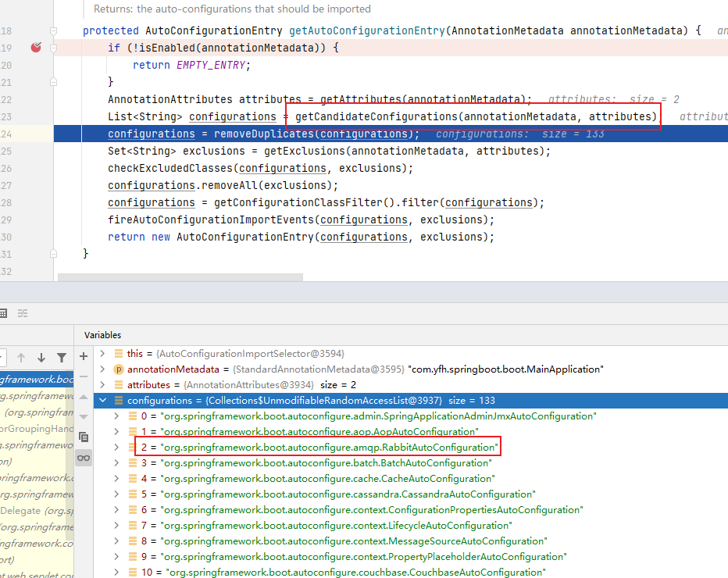Move watch down with the down triangle

point(84,416)
